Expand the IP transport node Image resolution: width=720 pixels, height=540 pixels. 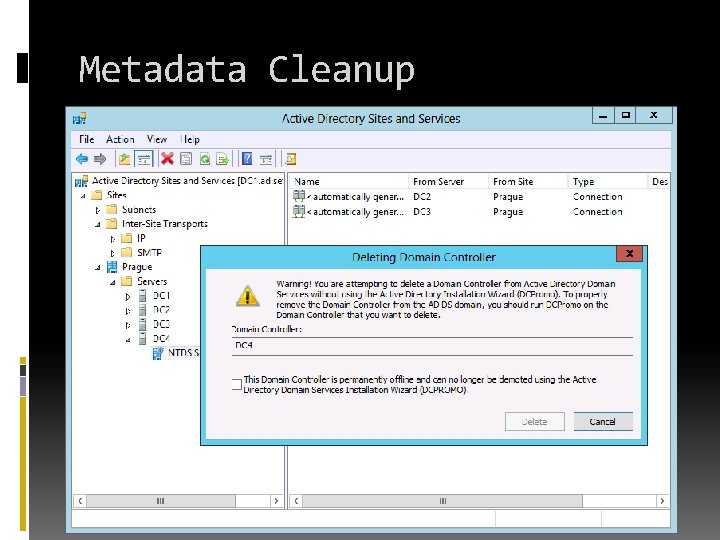112,239
